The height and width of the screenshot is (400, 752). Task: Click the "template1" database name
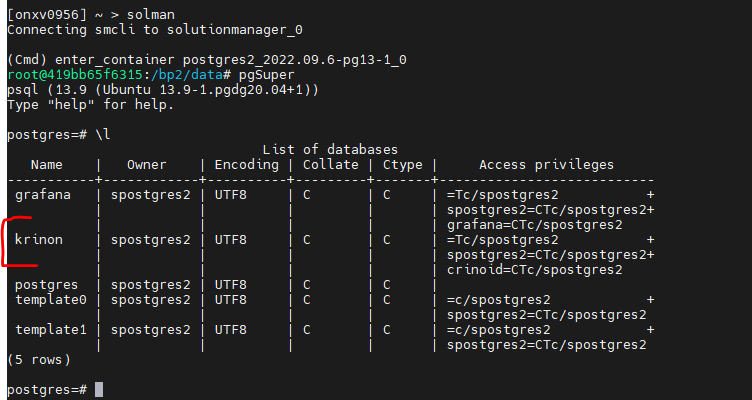click(x=51, y=329)
